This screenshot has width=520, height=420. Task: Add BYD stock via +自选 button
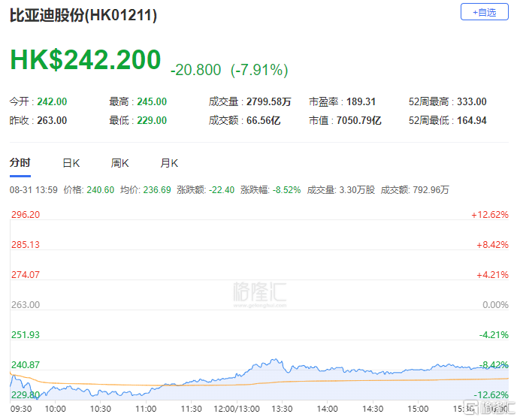tap(484, 12)
